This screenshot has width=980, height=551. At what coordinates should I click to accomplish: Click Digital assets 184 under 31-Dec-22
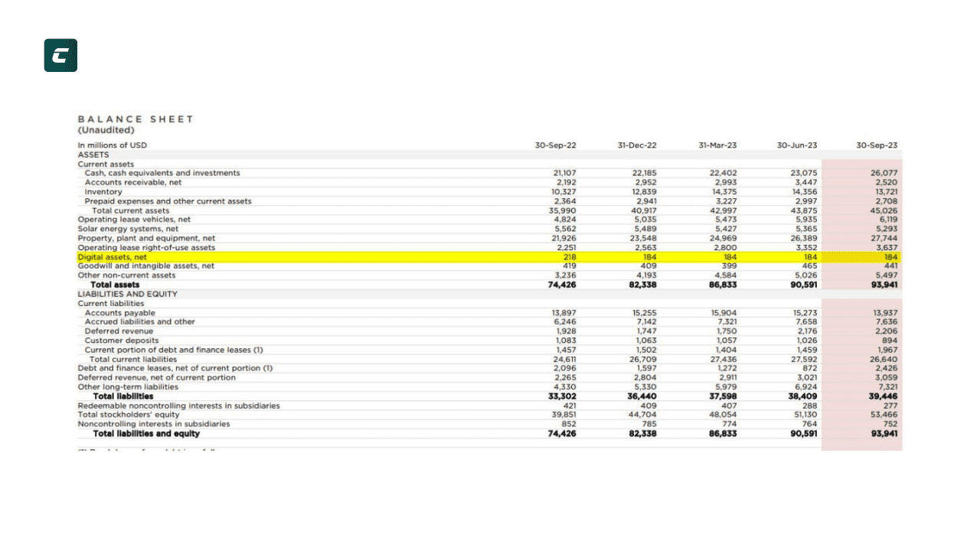tap(649, 257)
